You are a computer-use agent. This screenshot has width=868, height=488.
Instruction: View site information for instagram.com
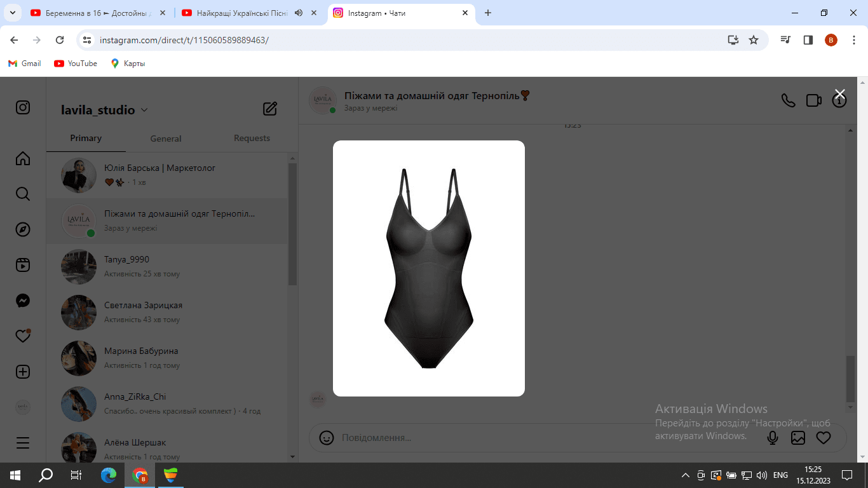pos(88,40)
